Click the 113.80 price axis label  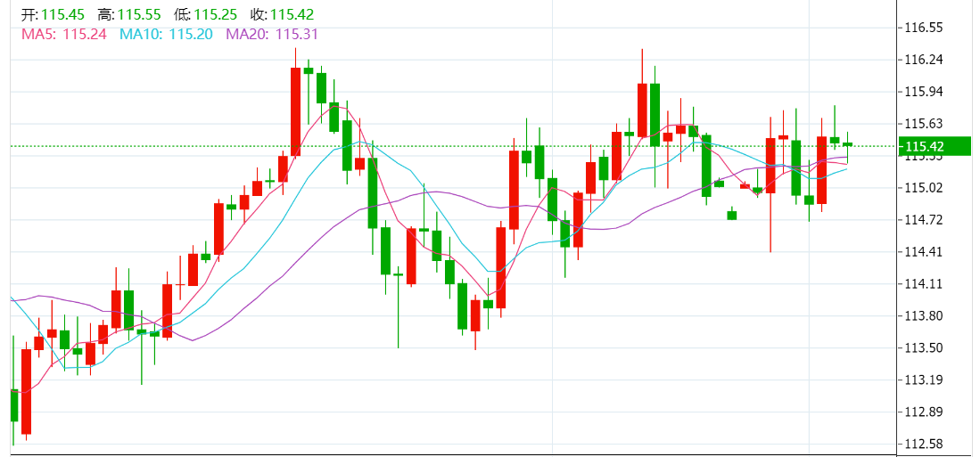coord(924,316)
